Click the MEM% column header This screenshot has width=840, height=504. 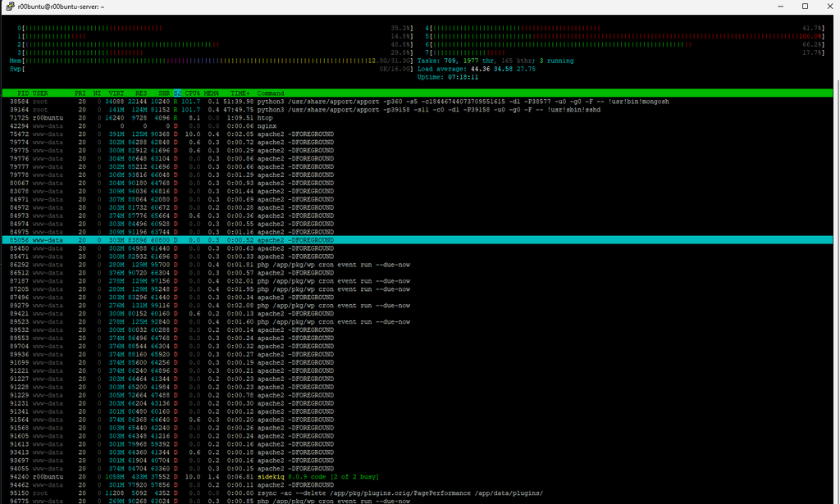click(212, 93)
